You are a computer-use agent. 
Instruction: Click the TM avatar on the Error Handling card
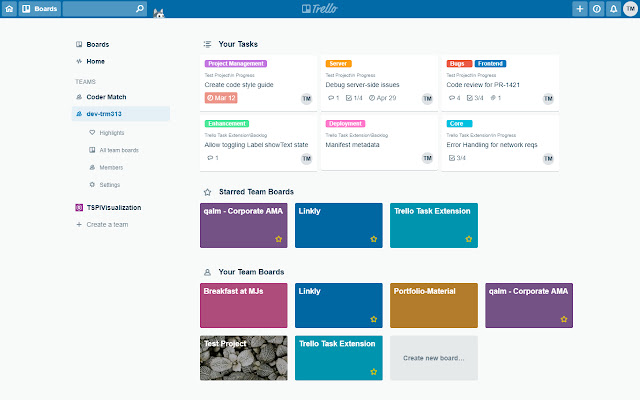[548, 158]
